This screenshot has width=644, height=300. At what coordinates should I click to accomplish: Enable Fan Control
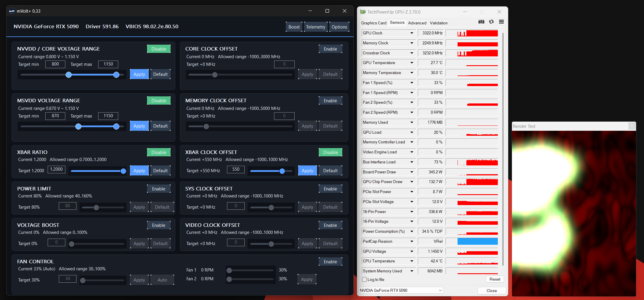tap(331, 262)
